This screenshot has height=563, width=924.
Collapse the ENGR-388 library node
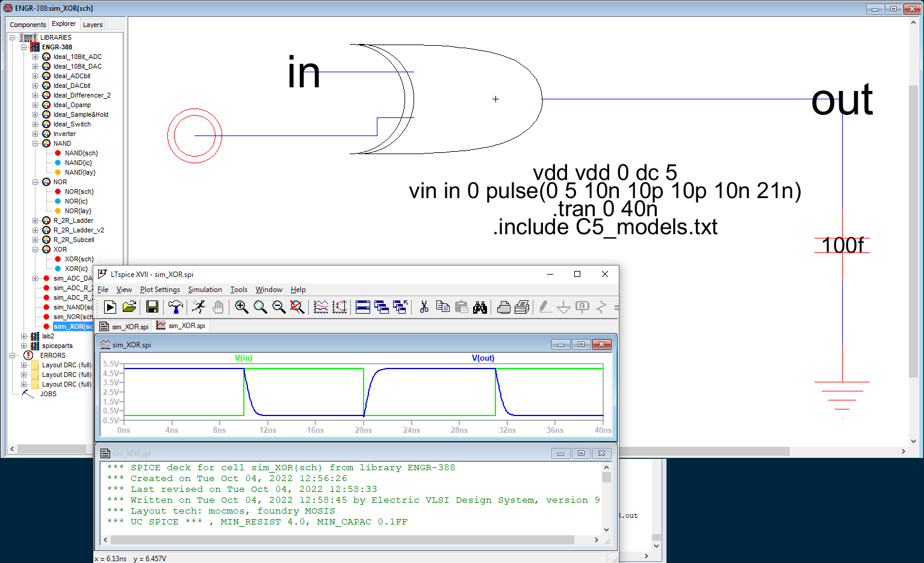click(x=24, y=47)
